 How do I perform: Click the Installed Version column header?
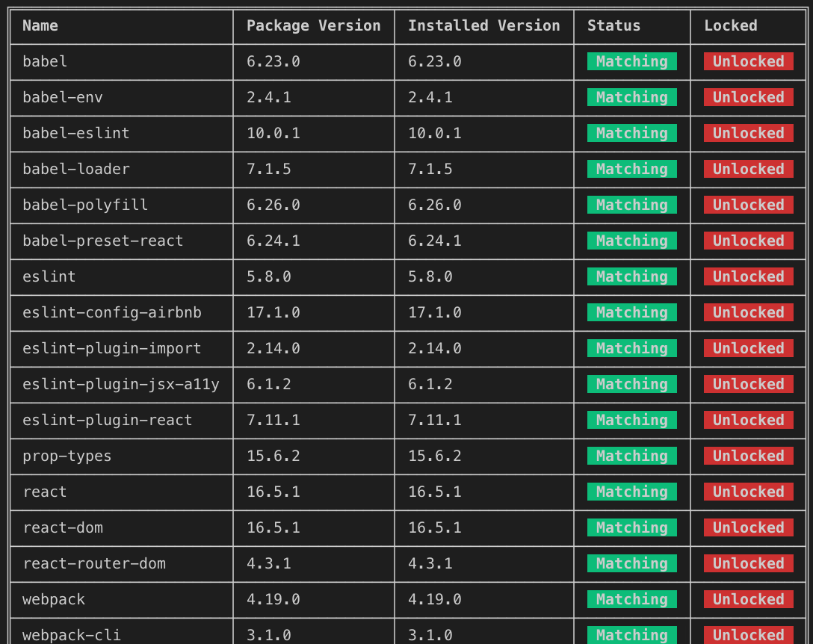pyautogui.click(x=483, y=25)
